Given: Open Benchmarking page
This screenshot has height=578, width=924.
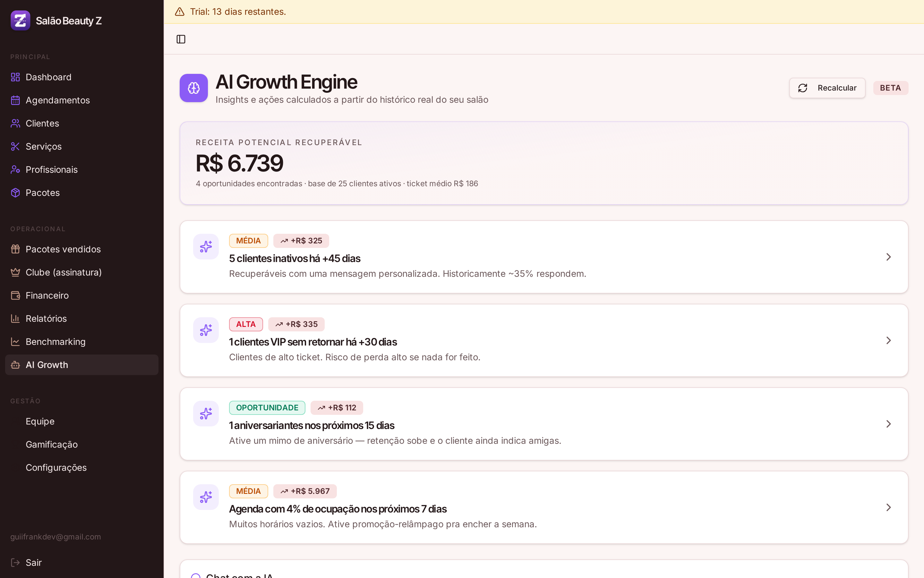Looking at the screenshot, I should pos(82,342).
